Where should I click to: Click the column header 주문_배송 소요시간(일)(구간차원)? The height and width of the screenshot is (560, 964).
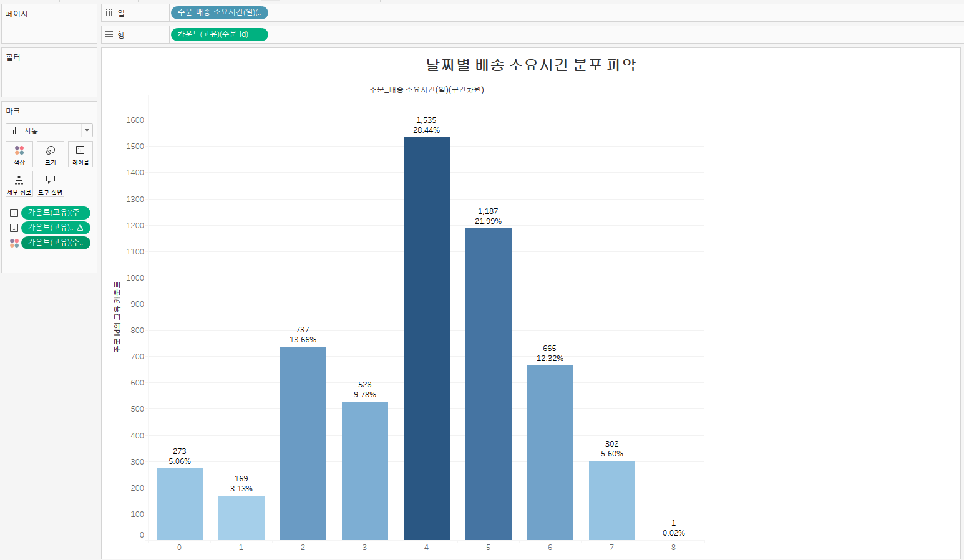click(x=427, y=90)
